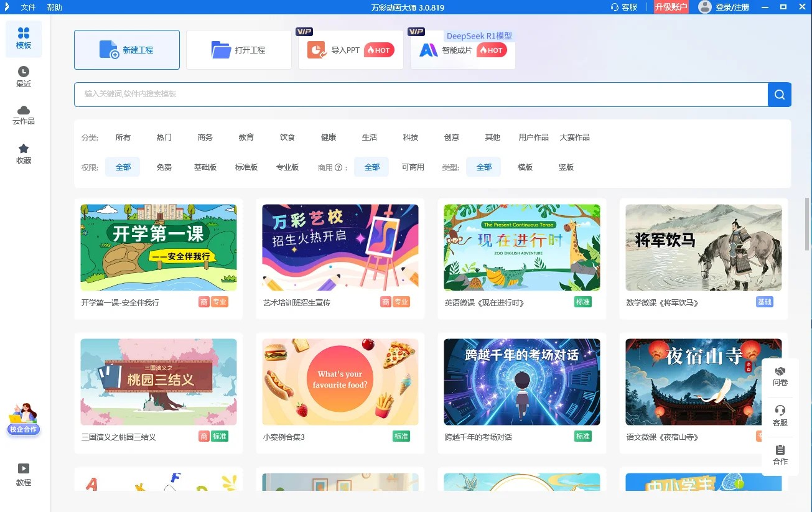Enable the 可商用 commercial filter
Image resolution: width=812 pixels, height=512 pixels.
coord(413,167)
